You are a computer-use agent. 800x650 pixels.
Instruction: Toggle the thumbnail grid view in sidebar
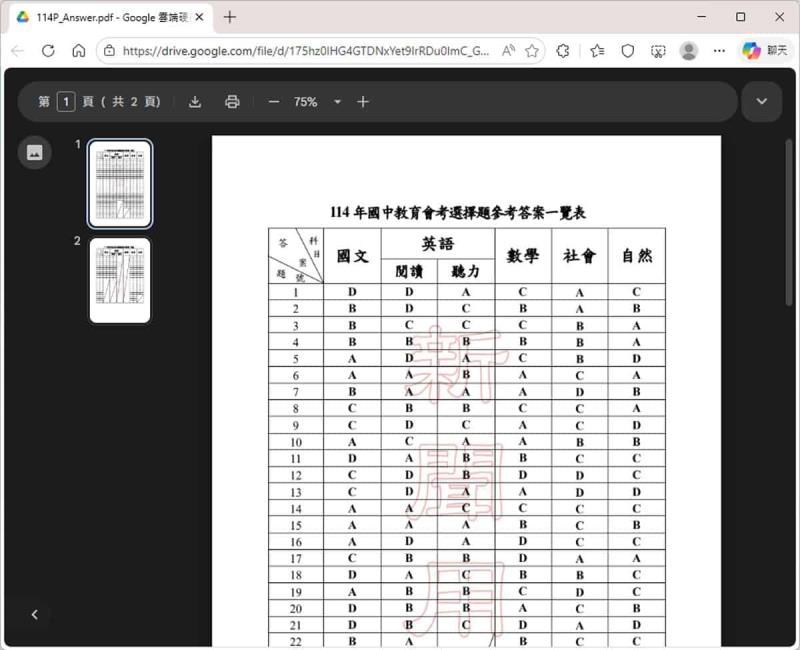35,152
